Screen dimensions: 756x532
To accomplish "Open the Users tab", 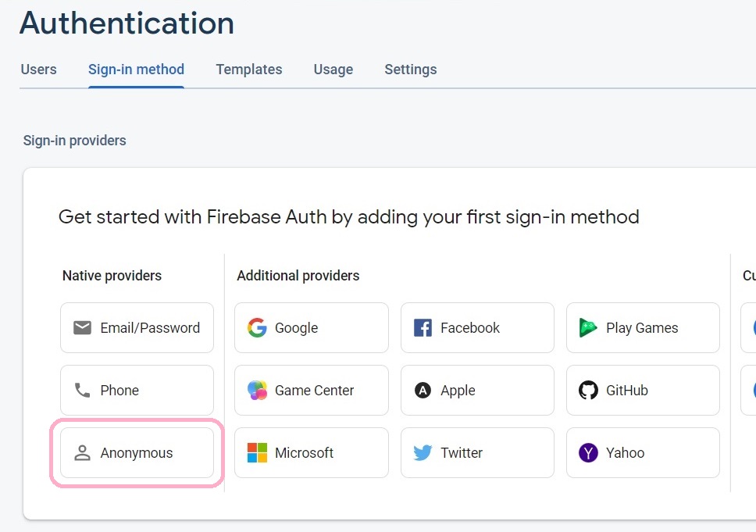I will [38, 70].
